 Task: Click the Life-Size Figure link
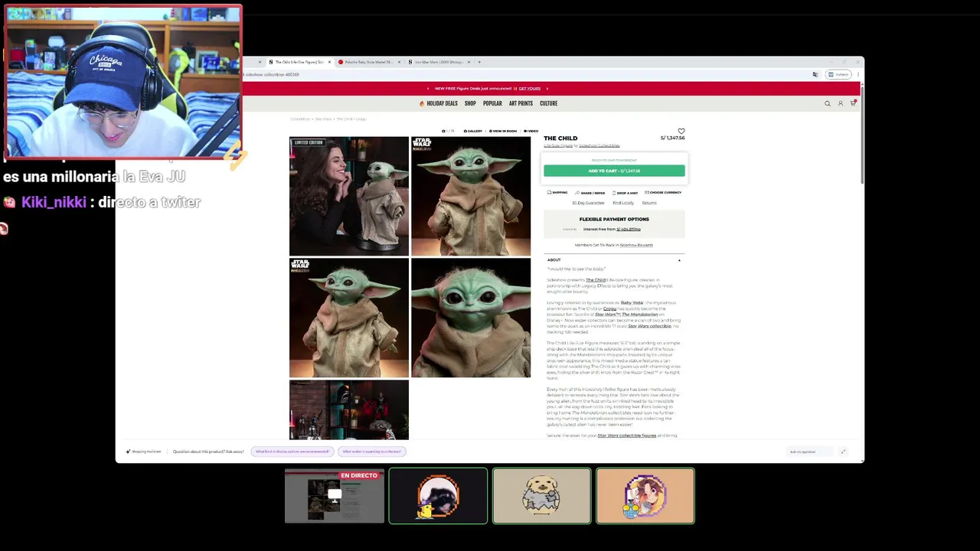pos(558,145)
